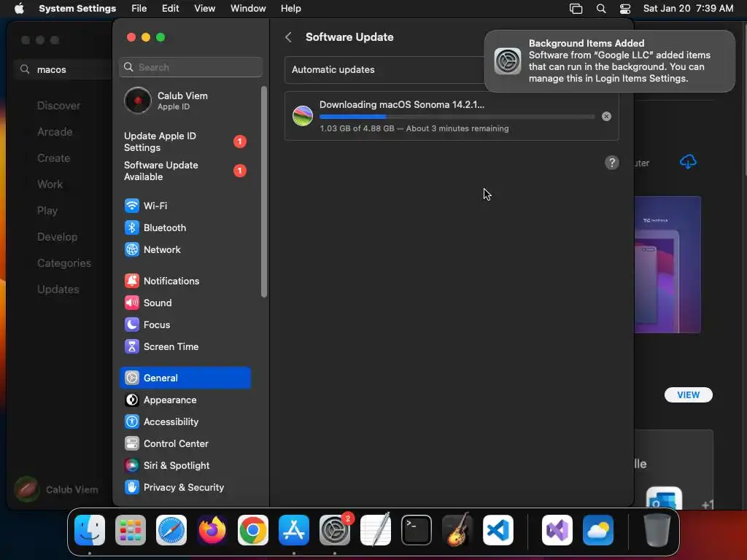
Task: Click App Store search field with macos
Action: click(64, 69)
